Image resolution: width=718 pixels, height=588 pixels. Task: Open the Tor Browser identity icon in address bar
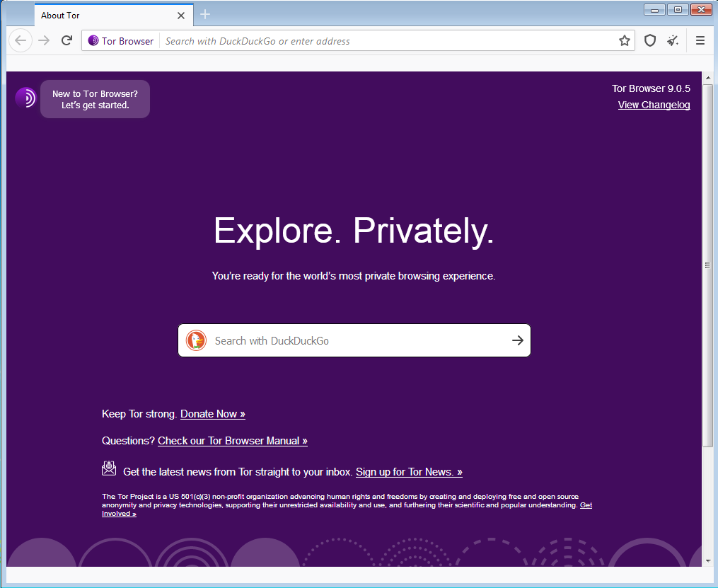pos(121,41)
